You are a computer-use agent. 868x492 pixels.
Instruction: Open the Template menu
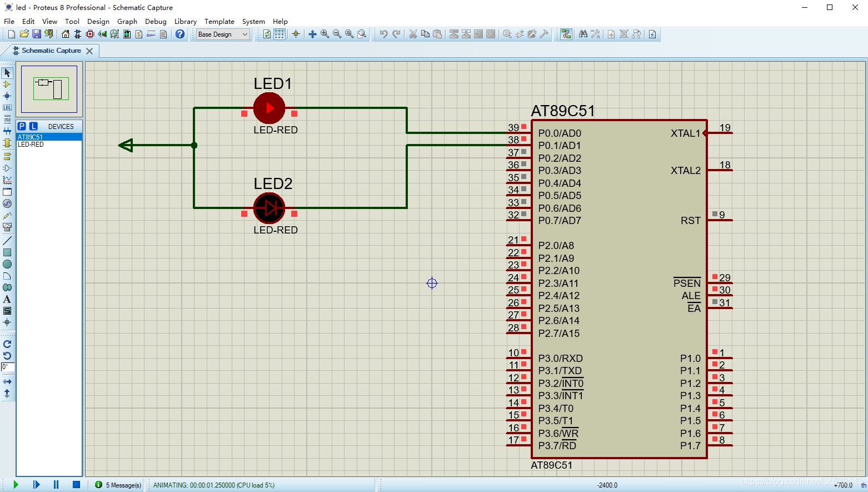pos(220,21)
